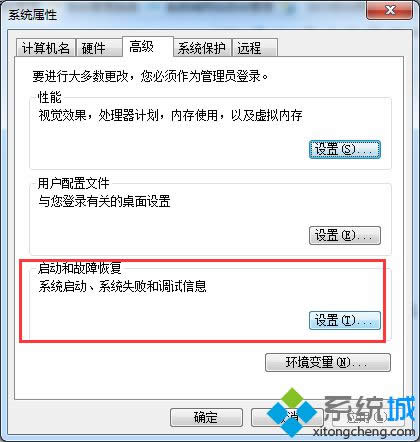This screenshot has width=420, height=442.
Task: Open performance 设置(S) button
Action: tap(345, 149)
